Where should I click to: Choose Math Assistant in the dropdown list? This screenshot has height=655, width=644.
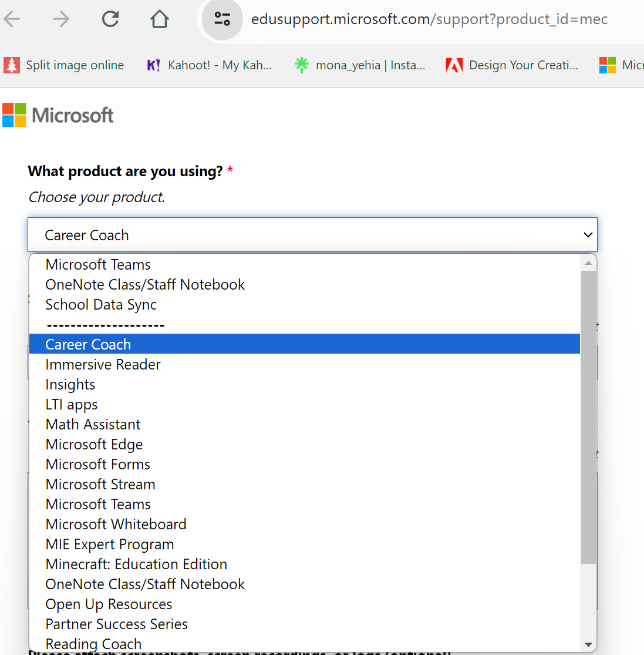305,424
